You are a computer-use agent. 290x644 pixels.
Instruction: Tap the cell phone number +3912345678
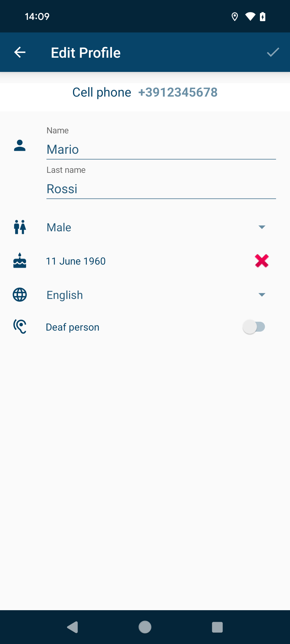(x=178, y=92)
